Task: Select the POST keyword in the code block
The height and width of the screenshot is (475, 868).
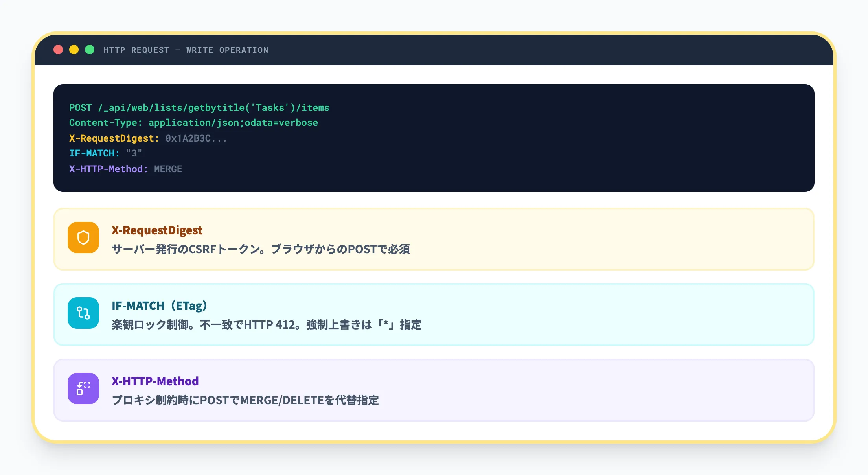Action: coord(81,107)
